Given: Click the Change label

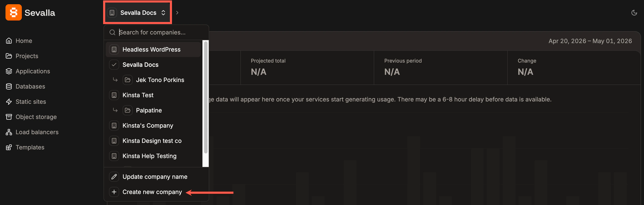Looking at the screenshot, I should click(x=527, y=61).
